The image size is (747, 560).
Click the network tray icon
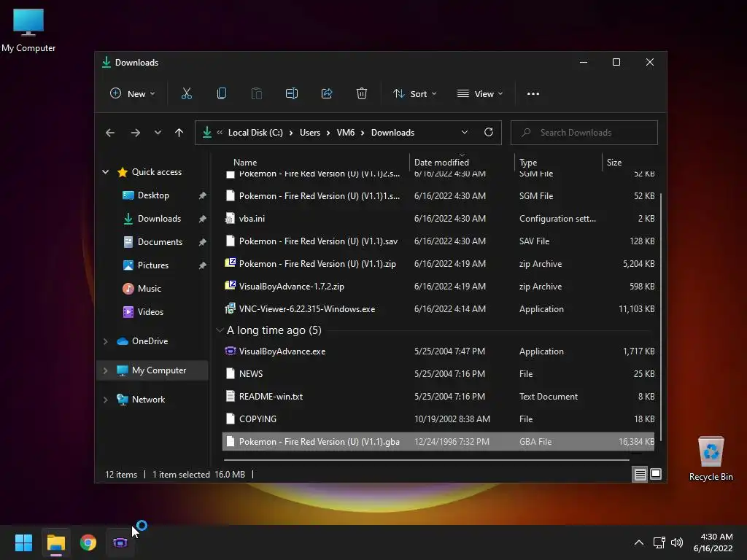pos(659,542)
